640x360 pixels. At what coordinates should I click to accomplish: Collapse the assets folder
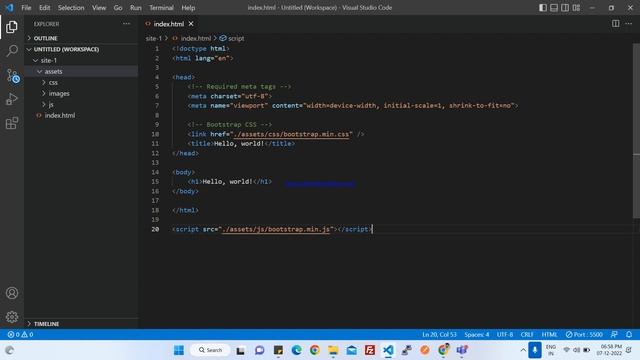pos(82,71)
